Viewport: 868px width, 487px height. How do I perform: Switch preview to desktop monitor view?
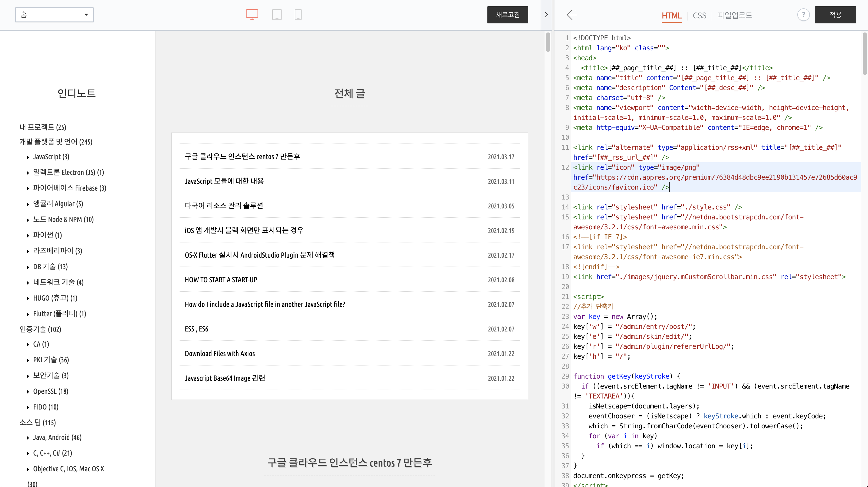coord(252,14)
